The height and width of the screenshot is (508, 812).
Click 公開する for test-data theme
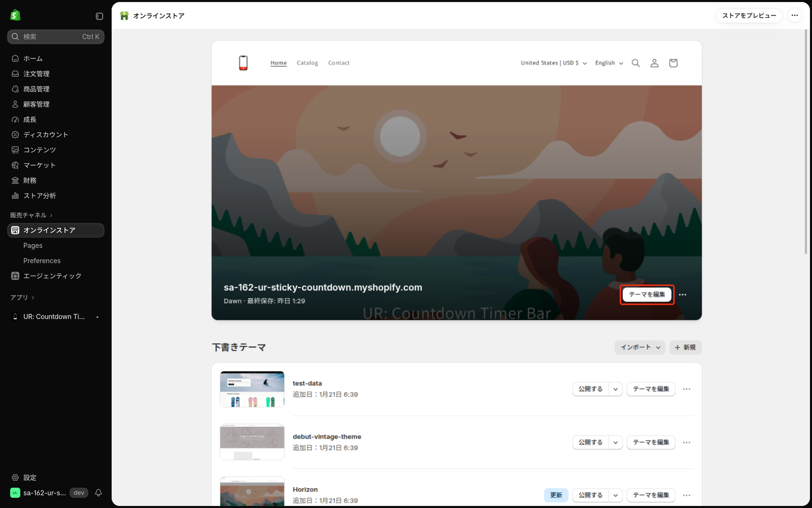(x=591, y=389)
